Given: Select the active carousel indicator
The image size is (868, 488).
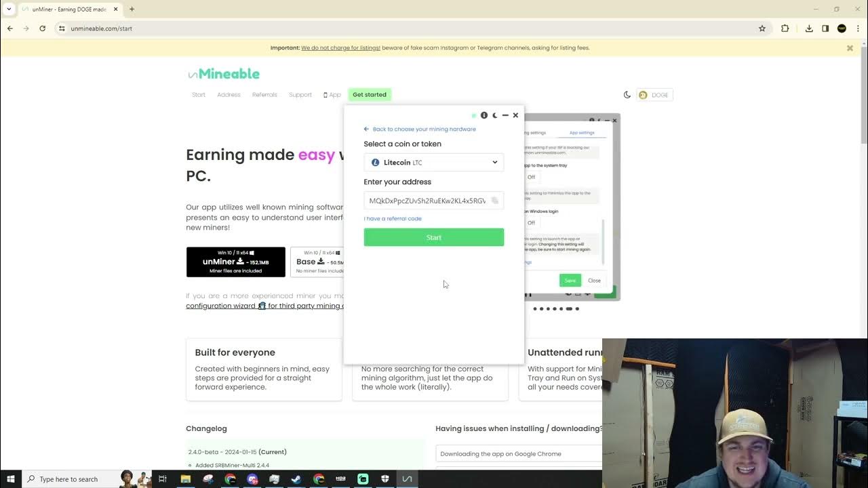Looking at the screenshot, I should (x=570, y=309).
